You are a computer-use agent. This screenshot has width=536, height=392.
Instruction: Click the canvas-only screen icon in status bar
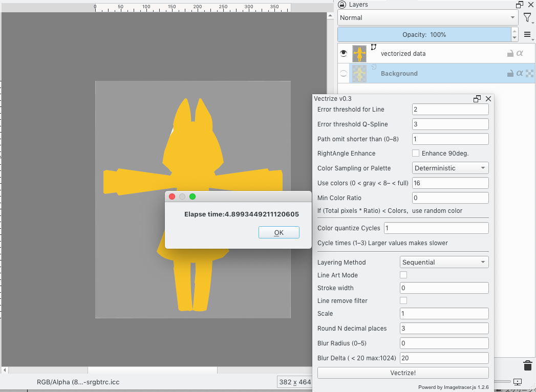point(517,382)
